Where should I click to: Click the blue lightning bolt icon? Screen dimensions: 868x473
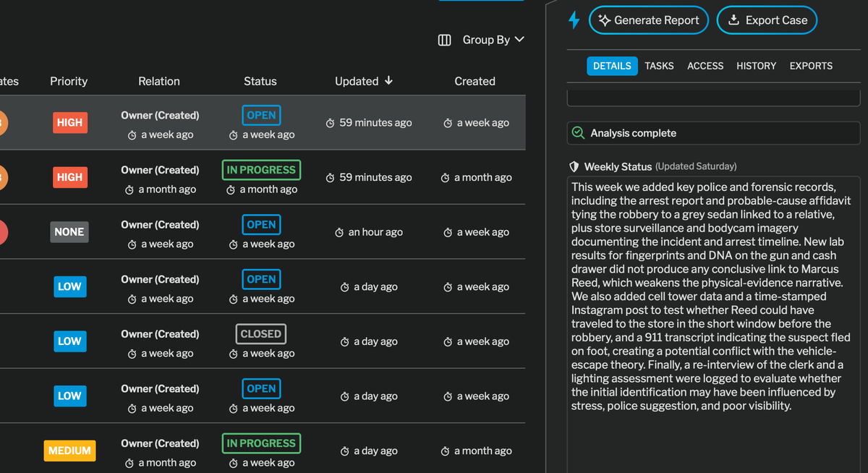[574, 20]
